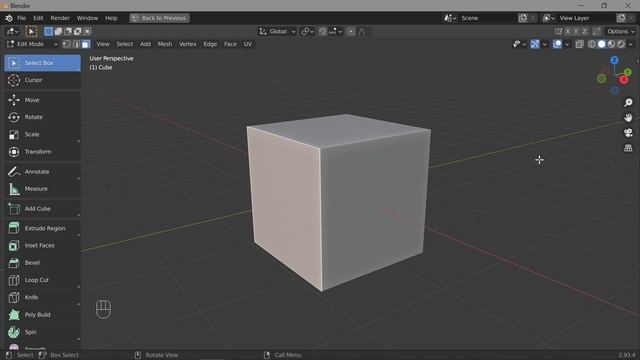Switch to solid shading
This screenshot has height=360, width=640.
pos(602,44)
